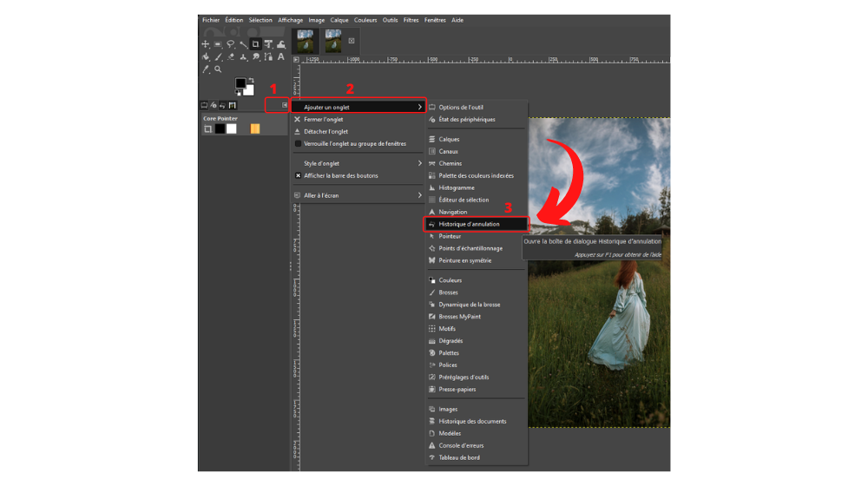Screen dimensions: 868x486
Task: Select the Text tool
Action: pyautogui.click(x=281, y=56)
